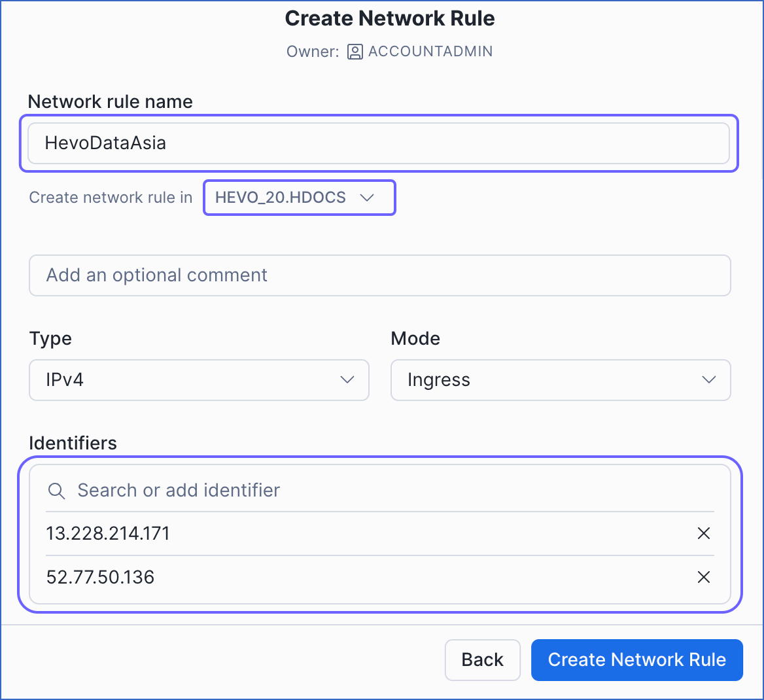764x700 pixels.
Task: Delete the 52.77.50.136 identifier using its X
Action: [704, 577]
